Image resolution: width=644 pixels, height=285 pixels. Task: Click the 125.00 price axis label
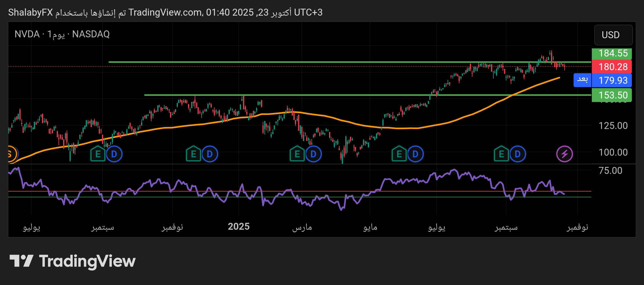point(613,126)
